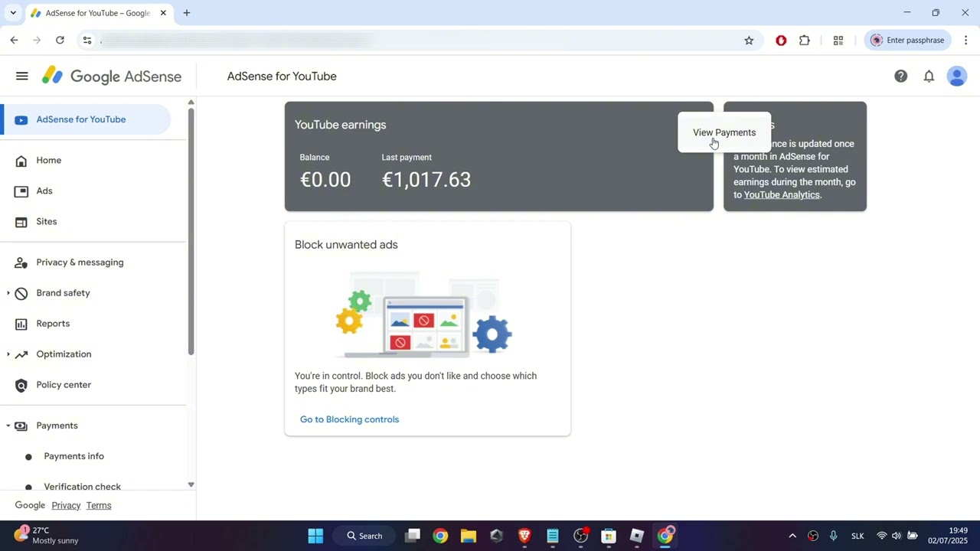Click the weather widget in taskbar
This screenshot has width=980, height=551.
(46, 536)
